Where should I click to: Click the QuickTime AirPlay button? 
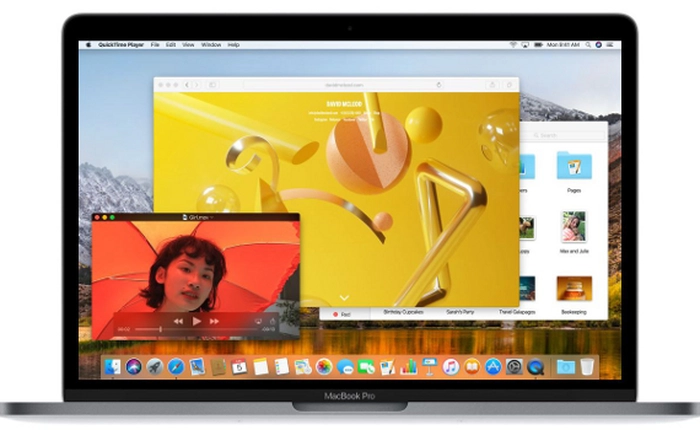[x=258, y=321]
